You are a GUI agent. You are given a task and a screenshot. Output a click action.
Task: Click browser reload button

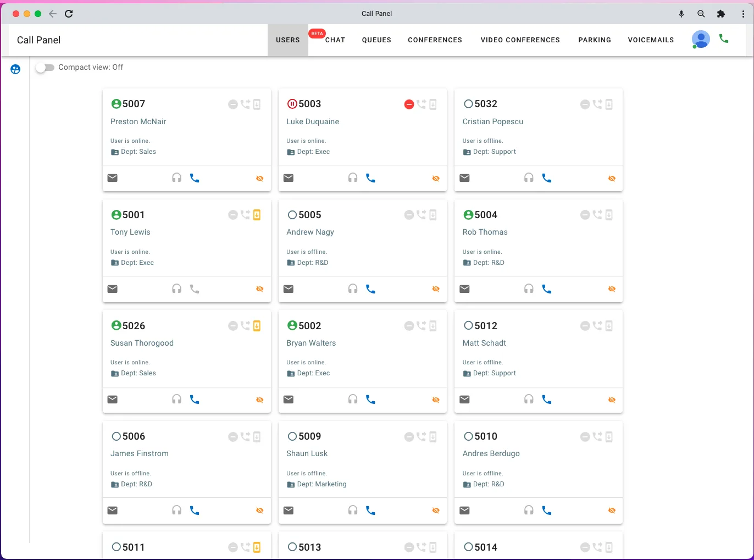tap(69, 14)
